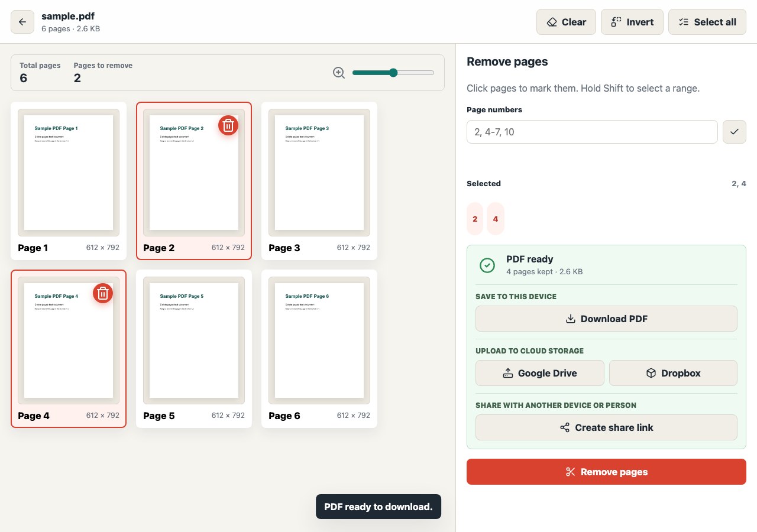Click the 'SAVE TO THIS DEVICE' label
Viewport: 757px width, 532px height.
tap(516, 296)
